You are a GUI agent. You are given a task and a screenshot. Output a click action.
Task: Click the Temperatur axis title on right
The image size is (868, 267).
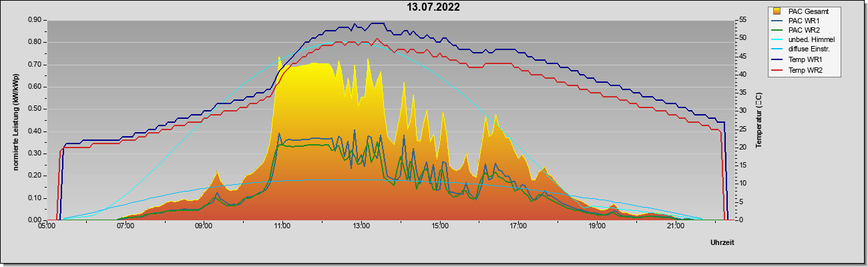coord(759,120)
